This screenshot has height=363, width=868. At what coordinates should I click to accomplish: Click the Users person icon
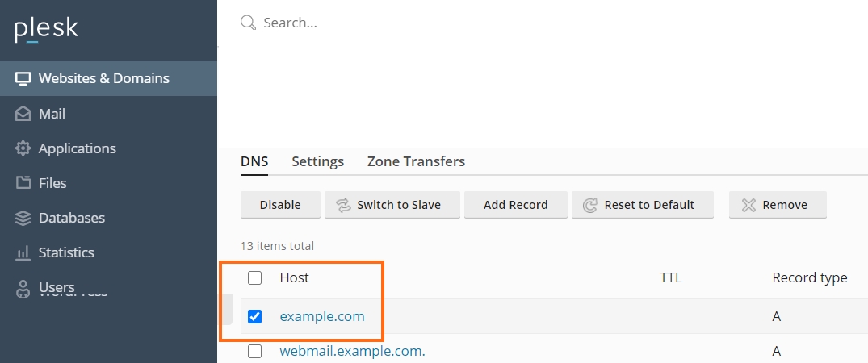click(x=23, y=288)
